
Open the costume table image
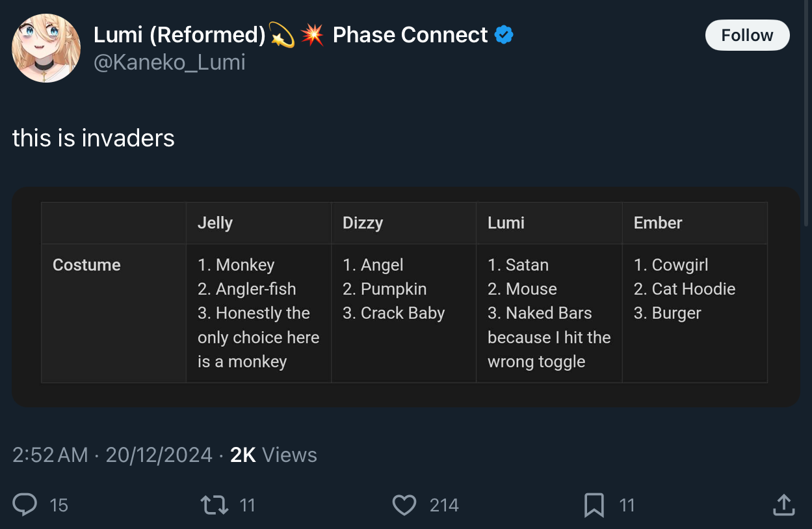406,297
